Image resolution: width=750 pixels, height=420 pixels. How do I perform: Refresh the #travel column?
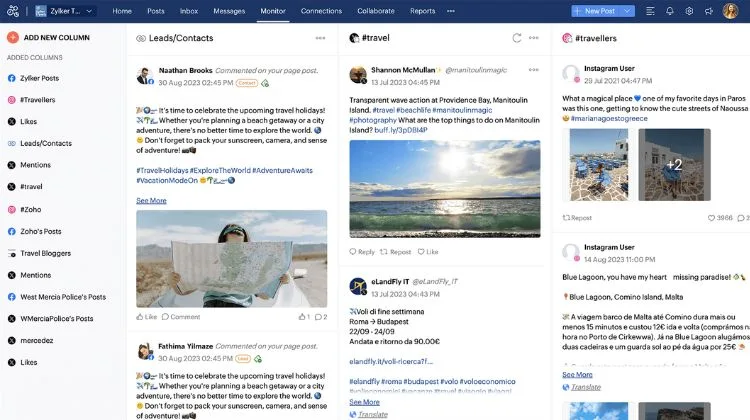(x=517, y=38)
